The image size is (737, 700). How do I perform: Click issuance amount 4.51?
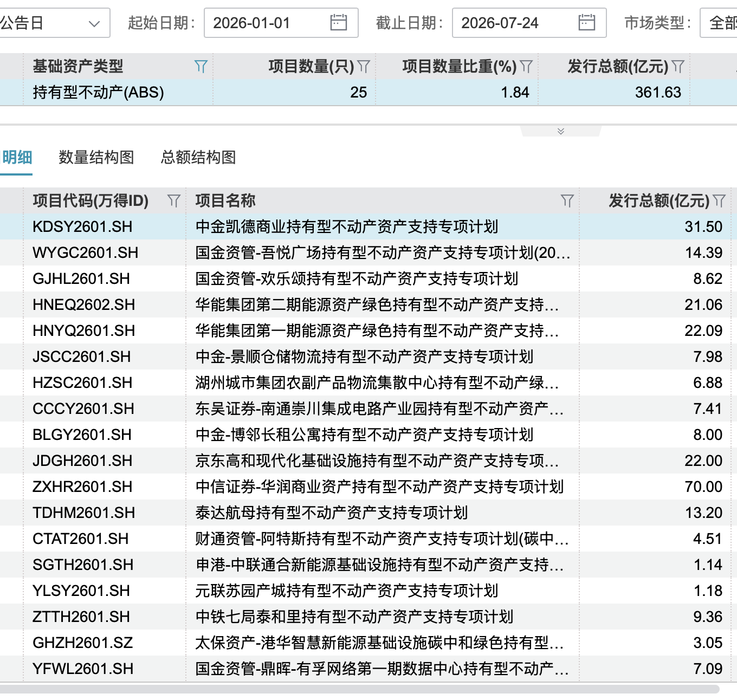click(x=708, y=539)
